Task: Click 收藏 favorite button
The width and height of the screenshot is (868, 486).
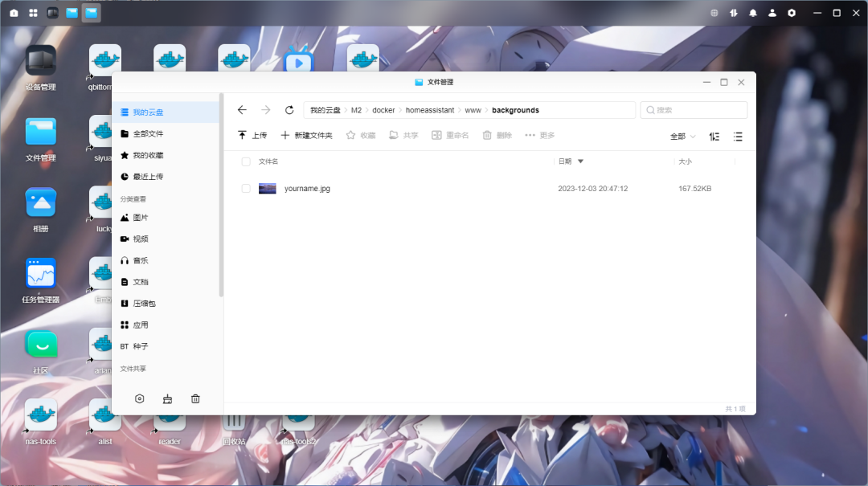Action: point(361,135)
